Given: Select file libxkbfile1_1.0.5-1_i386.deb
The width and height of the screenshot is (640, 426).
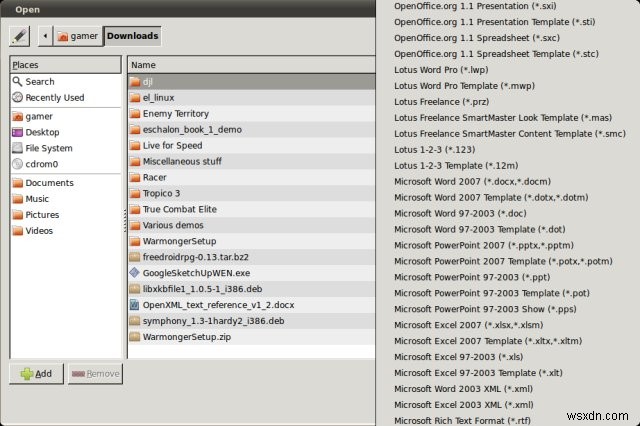Looking at the screenshot, I should pyautogui.click(x=251, y=288).
